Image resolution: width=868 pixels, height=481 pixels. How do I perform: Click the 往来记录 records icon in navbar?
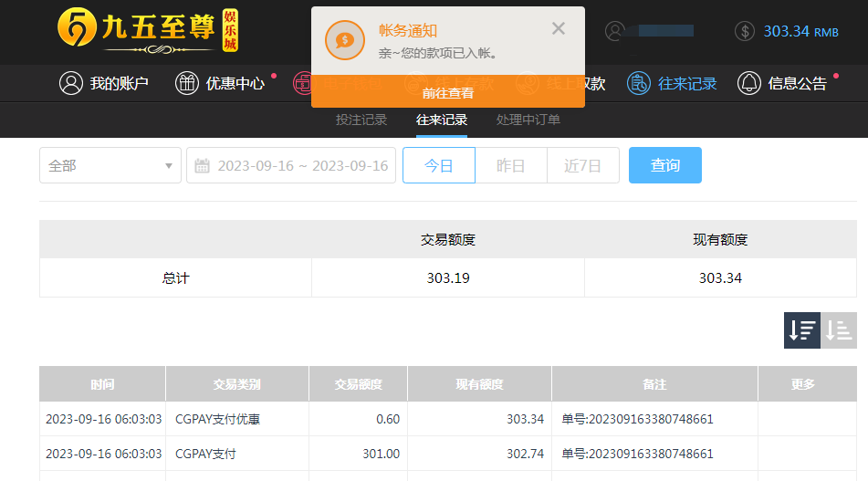tap(638, 83)
